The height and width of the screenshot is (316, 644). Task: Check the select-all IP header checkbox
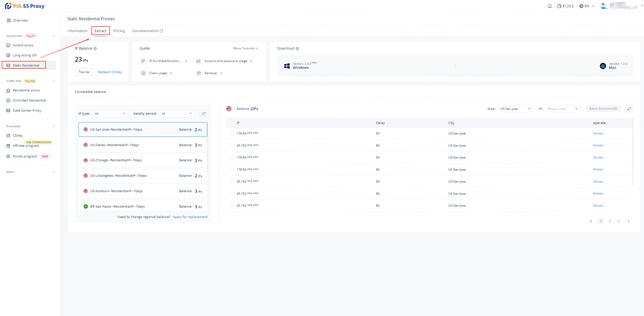pos(232,123)
